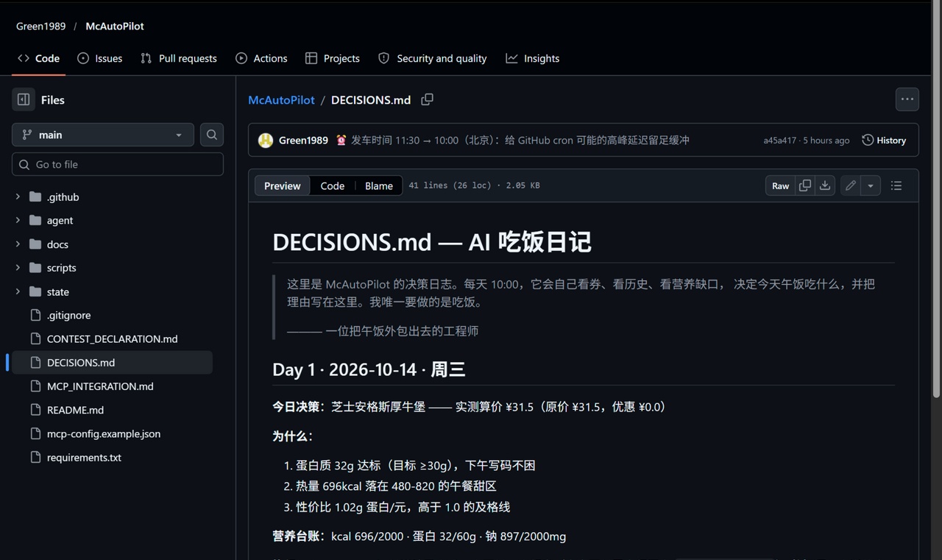Select the Preview tab

283,185
